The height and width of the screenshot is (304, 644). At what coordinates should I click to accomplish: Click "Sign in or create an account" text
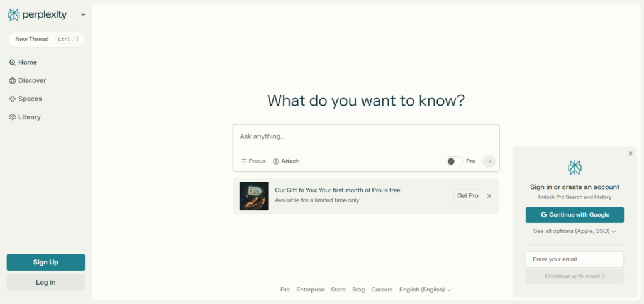pyautogui.click(x=575, y=187)
